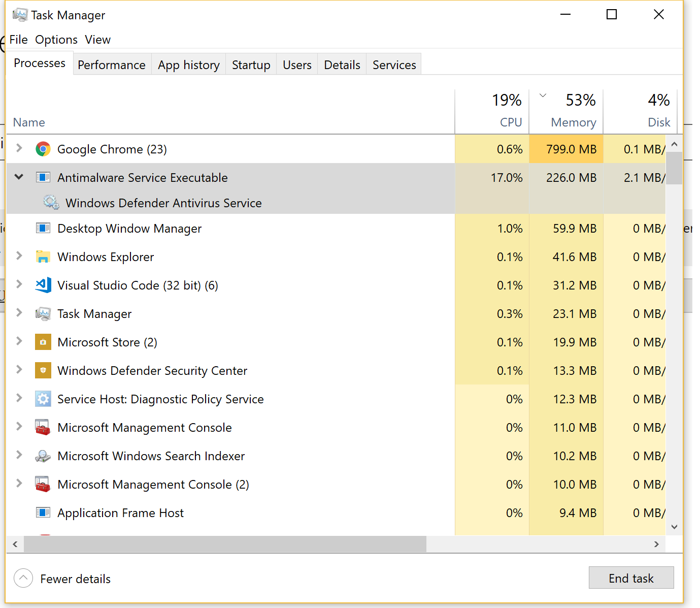Click the Microsoft Windows Search Indexer icon
The width and height of the screenshot is (700, 608).
[43, 456]
